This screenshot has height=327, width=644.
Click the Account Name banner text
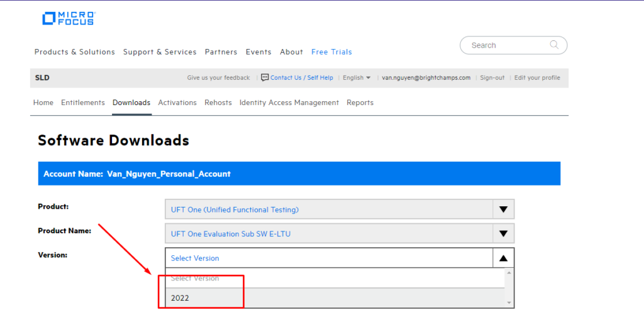tap(137, 174)
